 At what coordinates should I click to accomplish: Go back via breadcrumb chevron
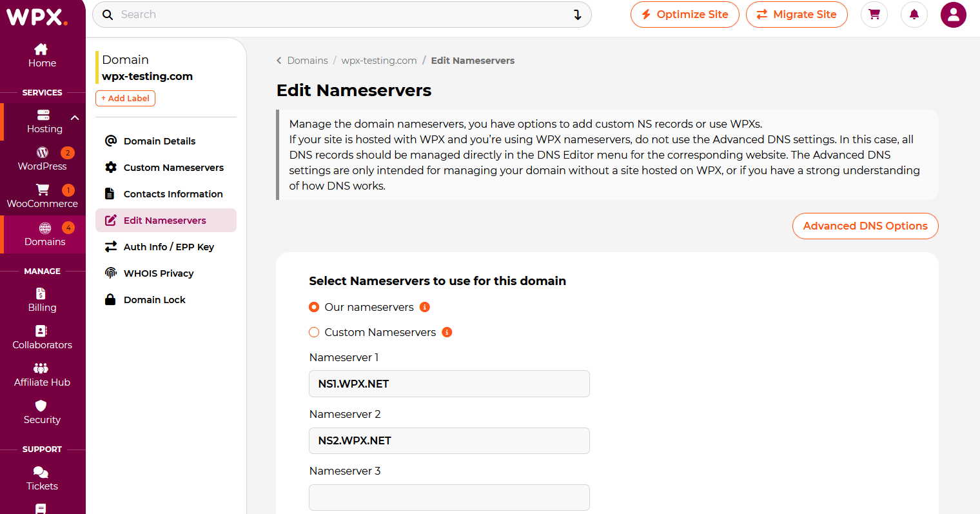point(279,61)
